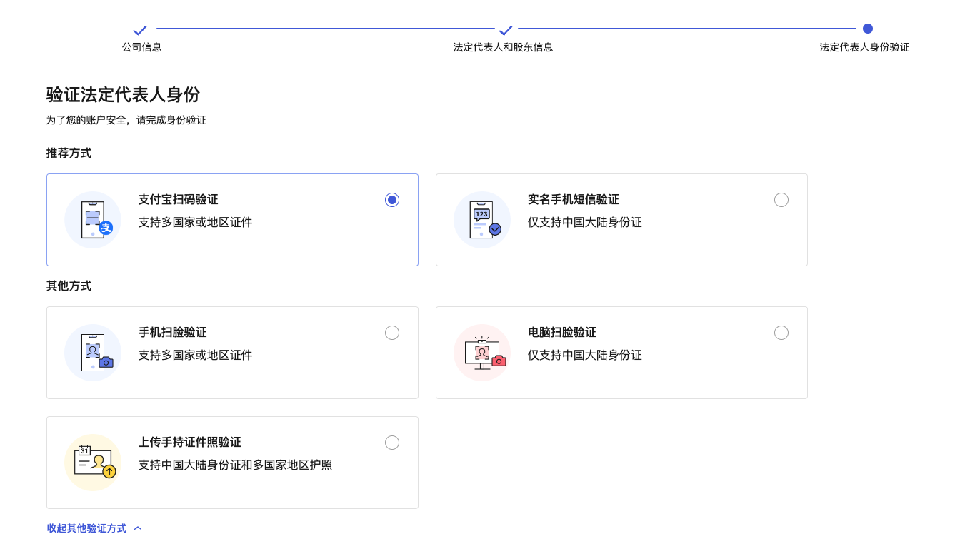Viewport: 980px width, 549px height.
Task: Click the 收起其他验证方式 link text
Action: point(86,528)
